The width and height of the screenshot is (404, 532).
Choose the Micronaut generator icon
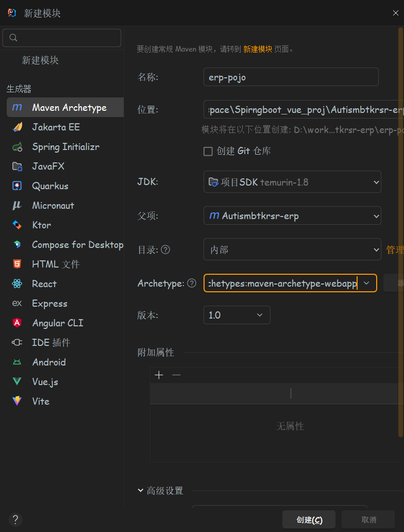pos(17,206)
